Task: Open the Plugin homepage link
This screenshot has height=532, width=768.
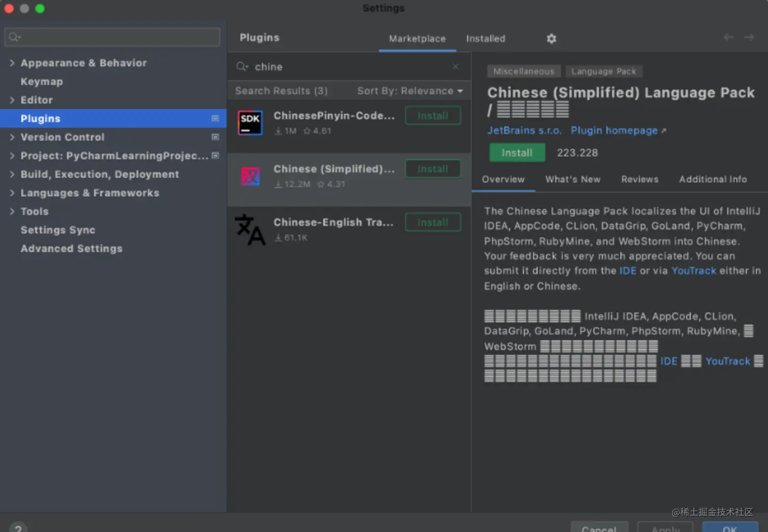Action: [x=618, y=130]
